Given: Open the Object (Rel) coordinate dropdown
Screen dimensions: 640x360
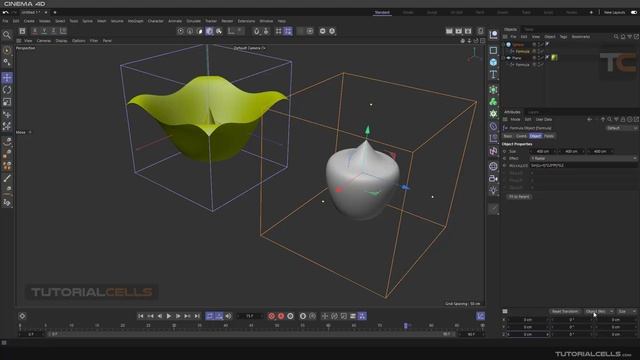Looking at the screenshot, I should (x=598, y=311).
